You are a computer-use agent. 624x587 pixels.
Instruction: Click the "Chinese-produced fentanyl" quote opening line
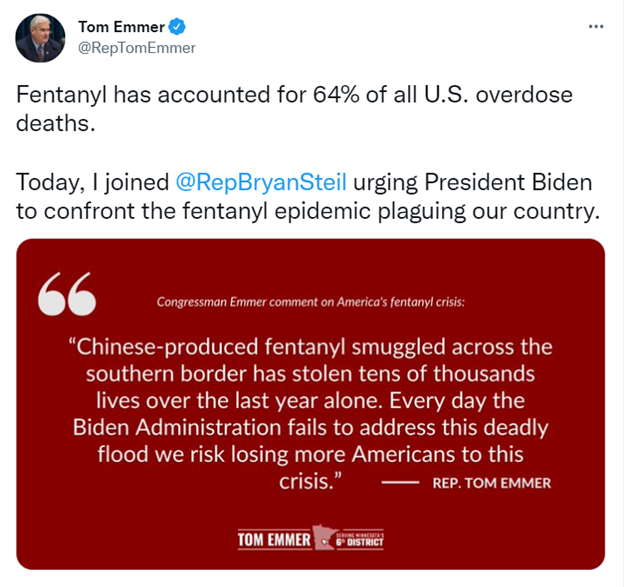(310, 347)
